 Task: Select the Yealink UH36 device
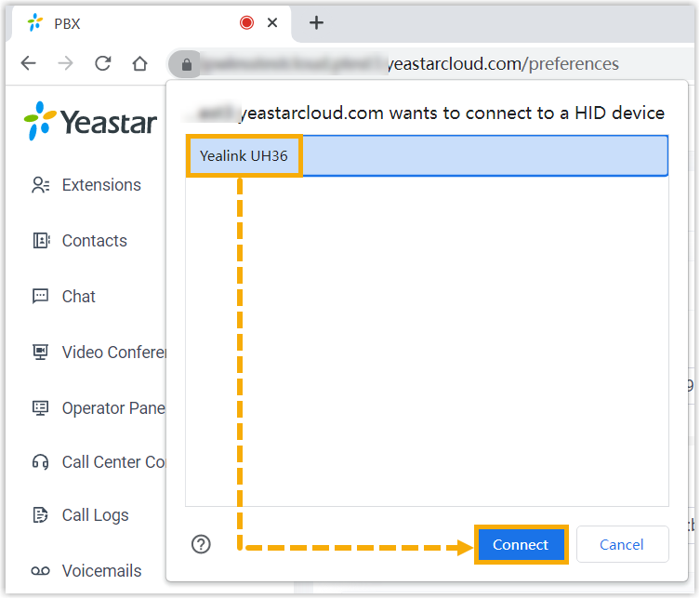[427, 156]
